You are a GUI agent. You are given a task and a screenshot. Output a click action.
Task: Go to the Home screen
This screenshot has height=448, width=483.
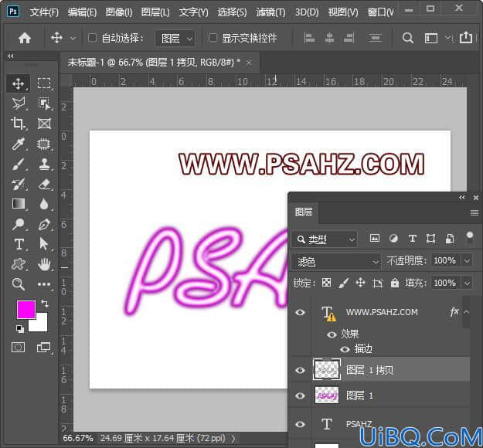point(25,38)
